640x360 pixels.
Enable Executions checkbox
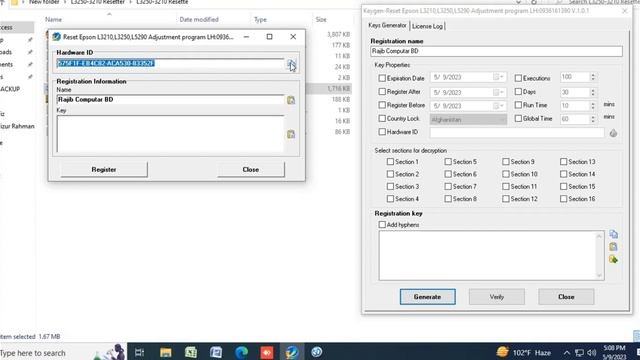pyautogui.click(x=518, y=78)
